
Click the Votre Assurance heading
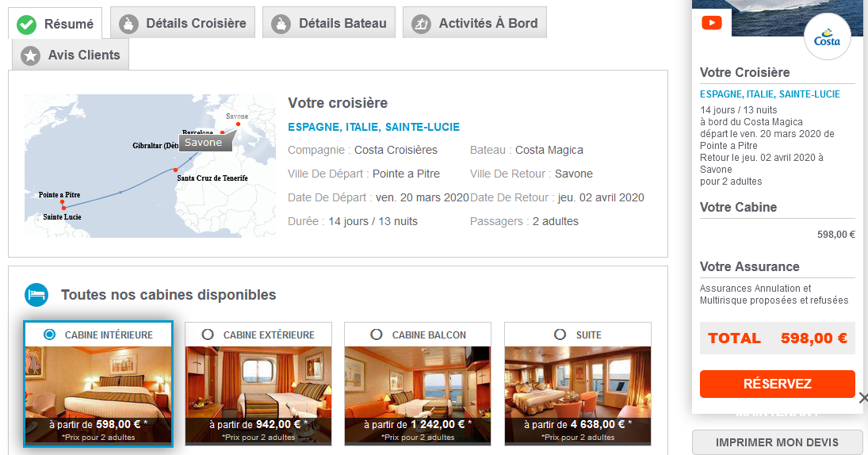pos(750,267)
